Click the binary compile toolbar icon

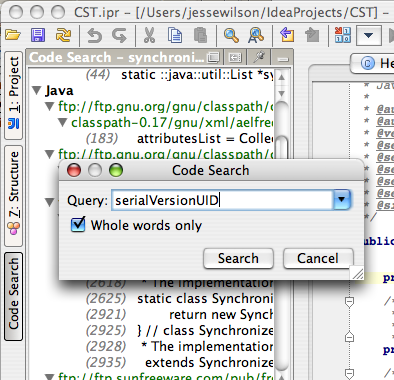click(343, 35)
